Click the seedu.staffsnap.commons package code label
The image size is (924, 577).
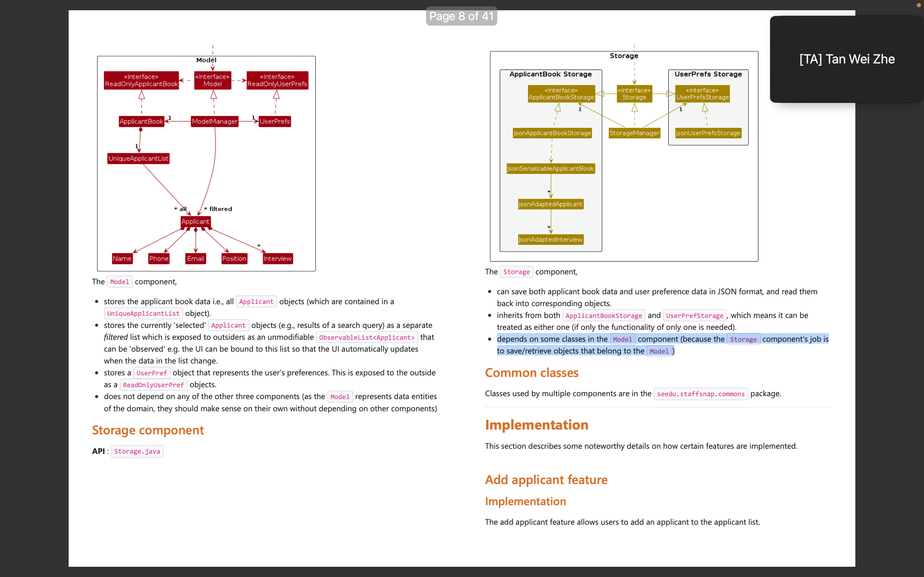[700, 393]
